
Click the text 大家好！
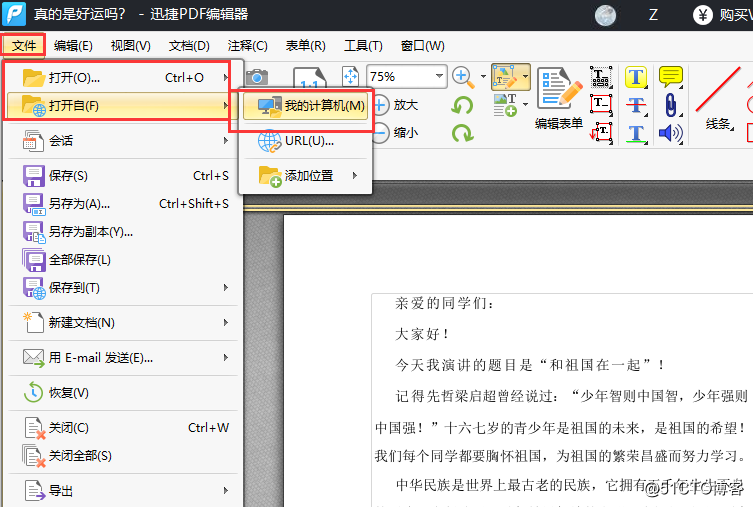423,334
